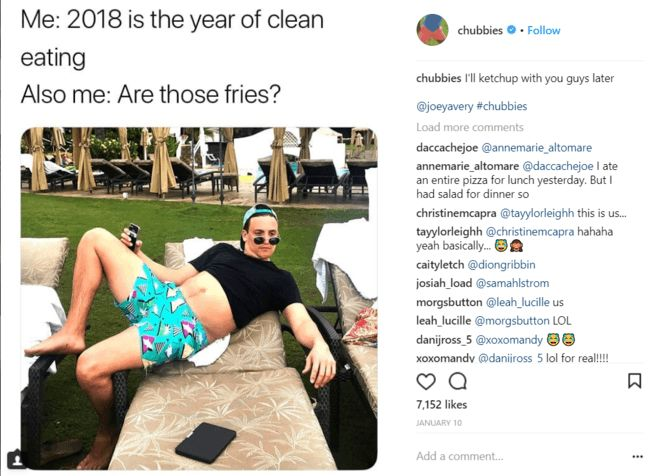
Task: Save post with bookmark icon
Action: click(x=635, y=381)
